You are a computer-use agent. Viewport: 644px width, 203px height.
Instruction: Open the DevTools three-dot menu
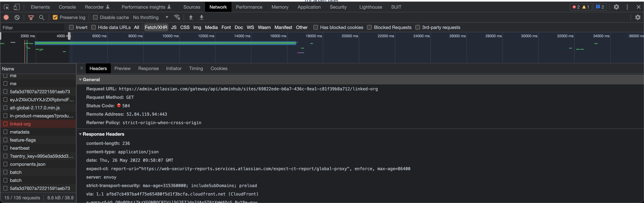click(x=627, y=7)
